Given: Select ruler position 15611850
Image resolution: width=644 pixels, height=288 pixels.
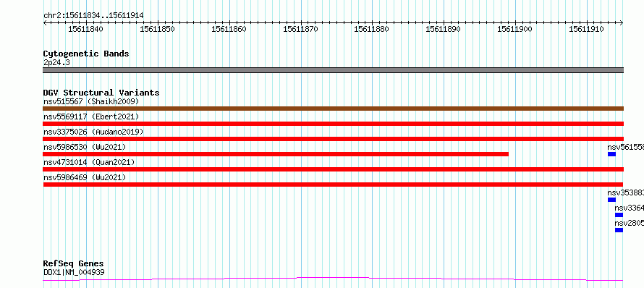Looking at the screenshot, I should pos(157,29).
